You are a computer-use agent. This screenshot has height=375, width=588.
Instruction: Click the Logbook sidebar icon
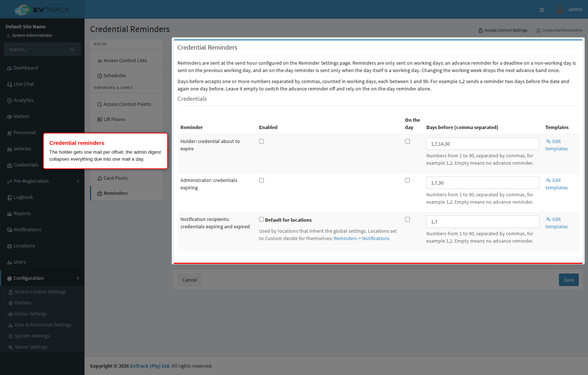(10, 198)
